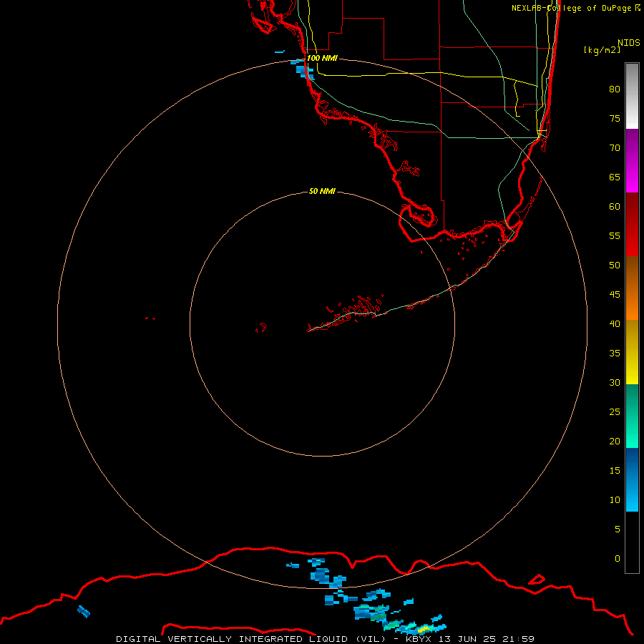The height and width of the screenshot is (644, 644).
Task: Click the 5 value on the colorbar scale
Action: pyautogui.click(x=618, y=529)
